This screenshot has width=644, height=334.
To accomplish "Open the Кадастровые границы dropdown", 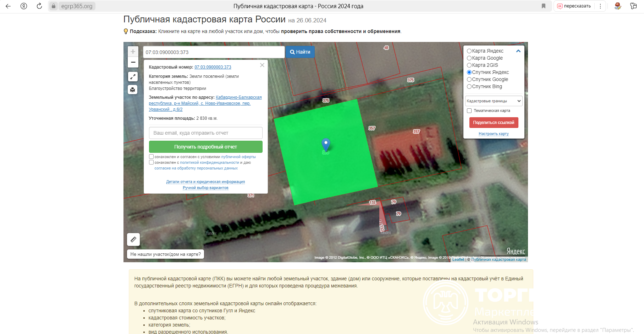I will pos(494,101).
